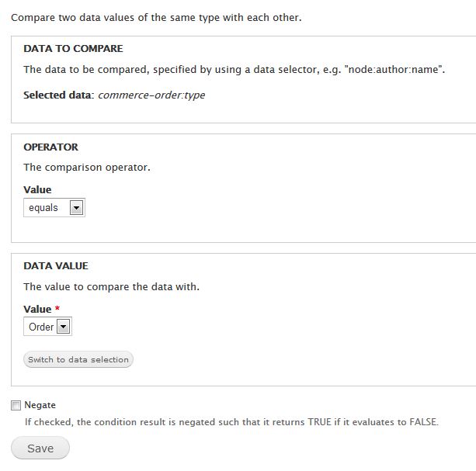Enable the Negate checkbox

[x=16, y=405]
